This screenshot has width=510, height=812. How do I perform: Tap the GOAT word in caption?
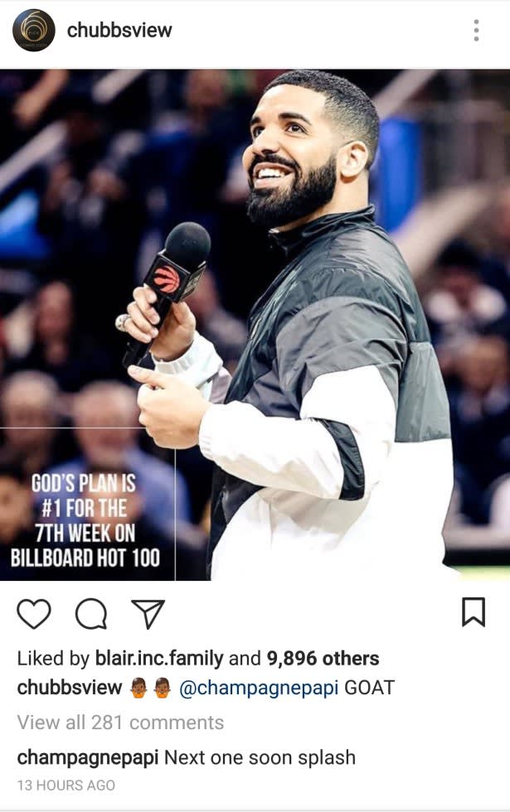tap(370, 688)
